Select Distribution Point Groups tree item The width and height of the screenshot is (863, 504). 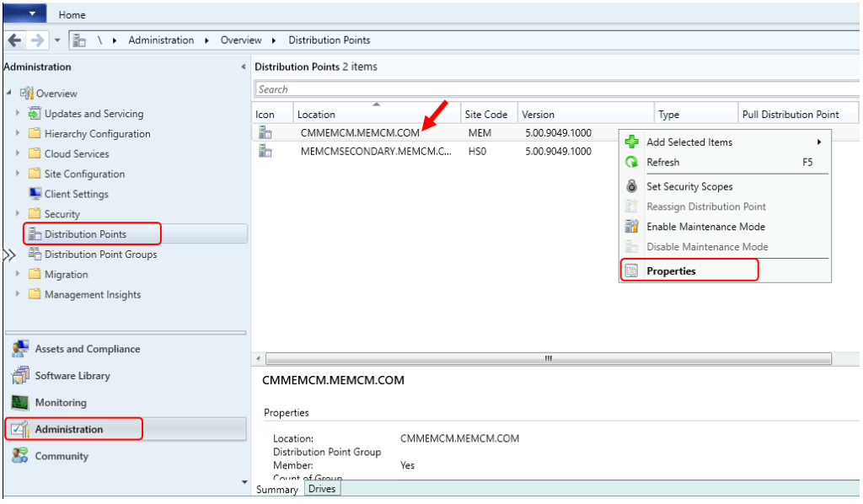tap(101, 255)
